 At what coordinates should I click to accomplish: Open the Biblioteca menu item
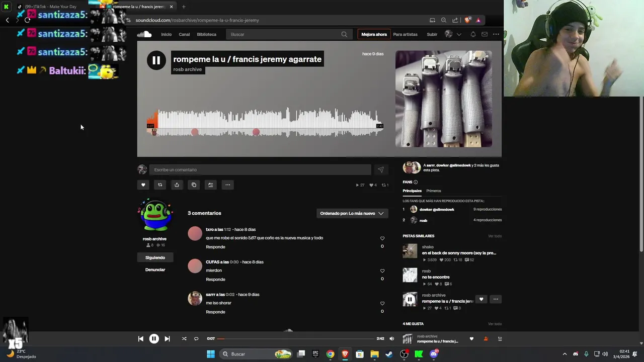pos(207,34)
